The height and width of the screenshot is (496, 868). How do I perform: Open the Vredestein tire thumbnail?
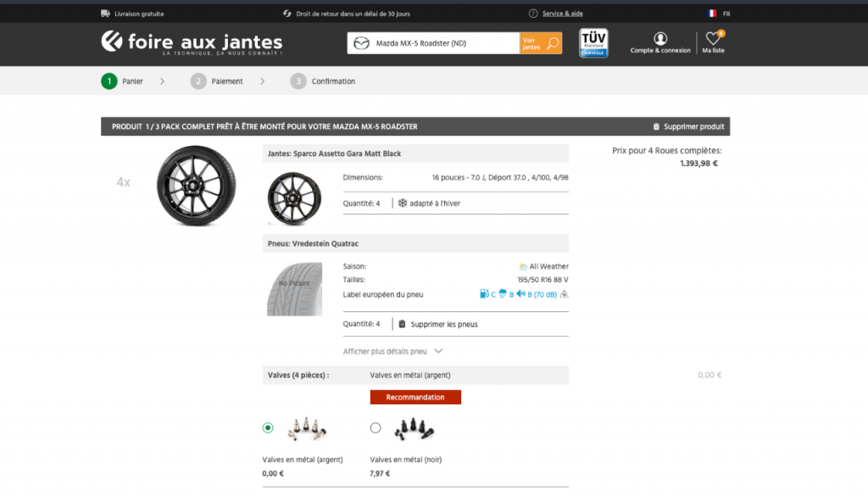[x=294, y=289]
